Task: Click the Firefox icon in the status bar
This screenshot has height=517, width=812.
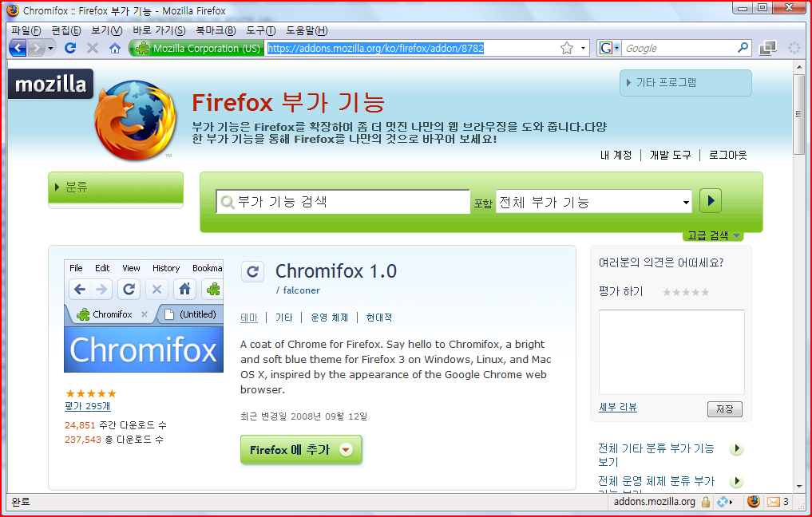Action: 754,502
